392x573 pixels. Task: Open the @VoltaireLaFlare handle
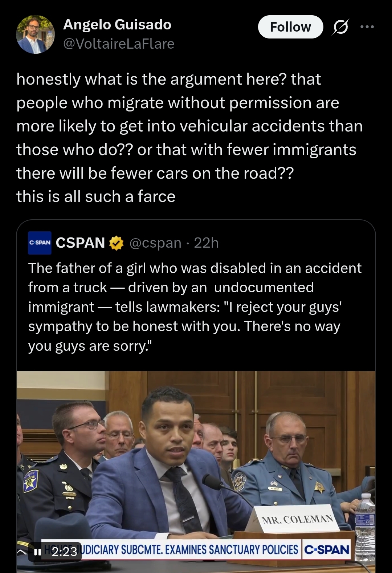point(119,44)
